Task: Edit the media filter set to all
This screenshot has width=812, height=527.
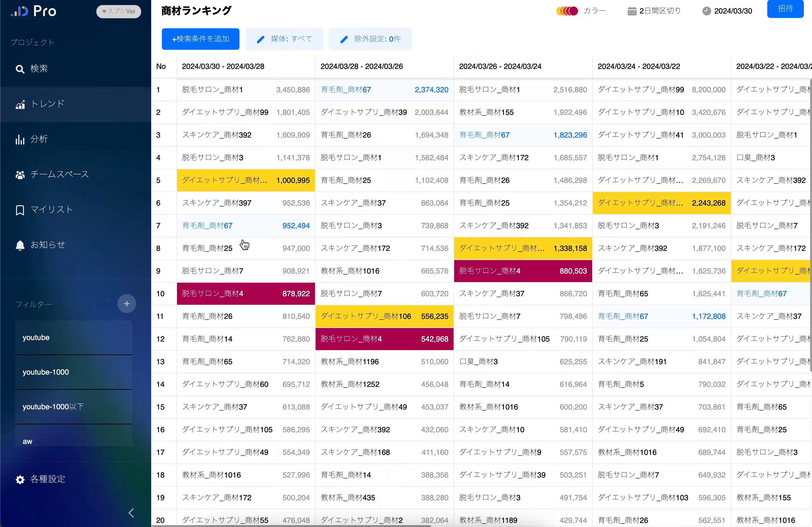Action: [x=284, y=39]
